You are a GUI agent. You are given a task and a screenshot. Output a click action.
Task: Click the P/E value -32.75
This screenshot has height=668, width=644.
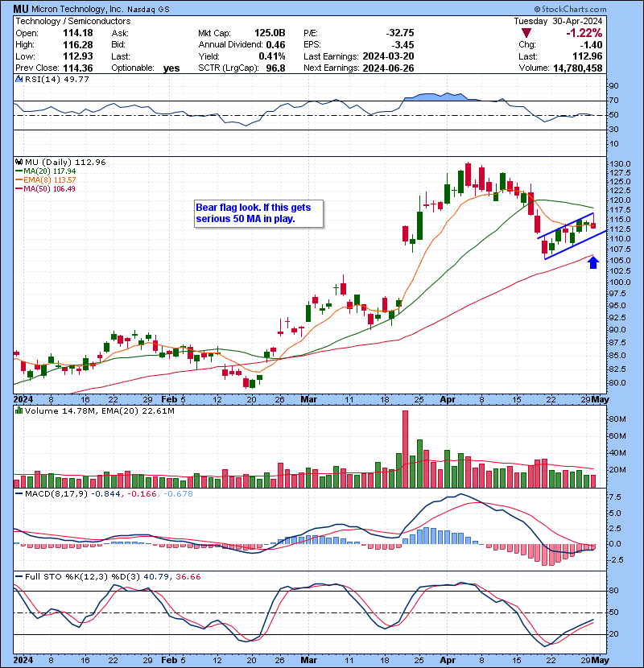click(400, 33)
